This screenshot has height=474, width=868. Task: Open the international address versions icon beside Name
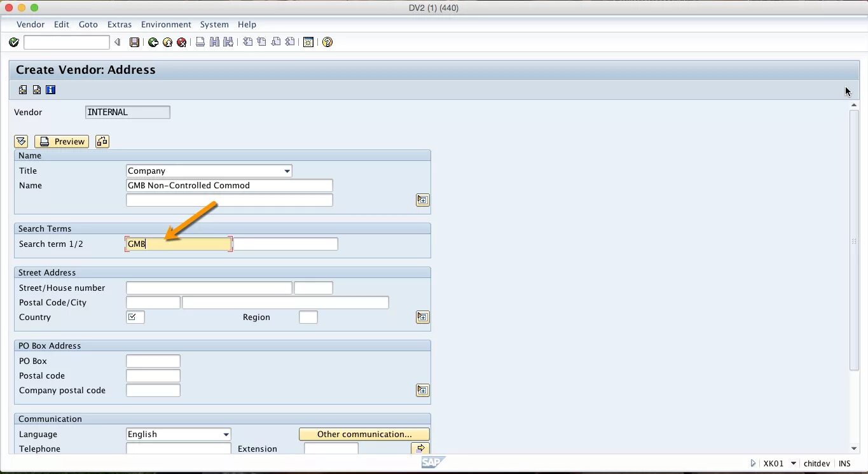coord(422,200)
